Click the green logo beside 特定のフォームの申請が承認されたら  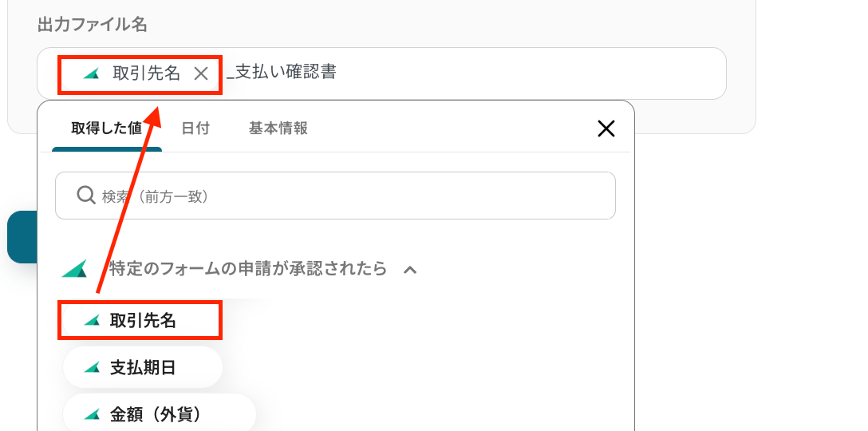click(x=75, y=269)
